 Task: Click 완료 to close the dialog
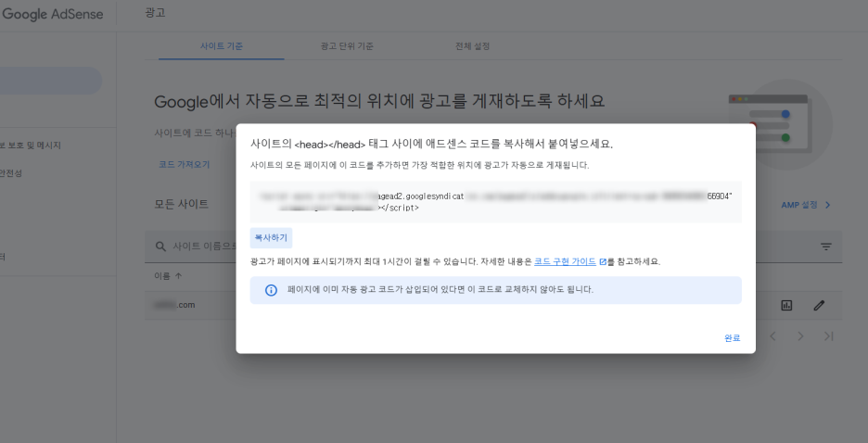pos(732,338)
